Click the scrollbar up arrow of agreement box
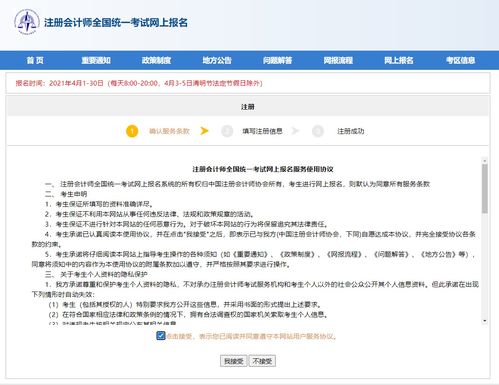 485,161
